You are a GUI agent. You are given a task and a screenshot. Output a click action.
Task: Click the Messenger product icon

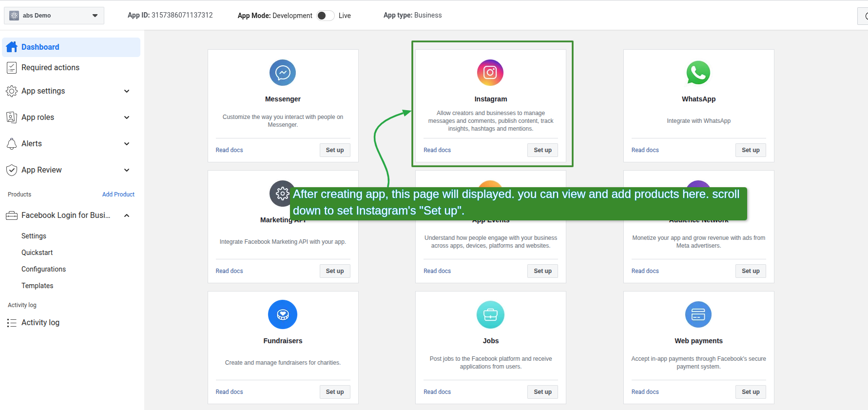[x=283, y=73]
